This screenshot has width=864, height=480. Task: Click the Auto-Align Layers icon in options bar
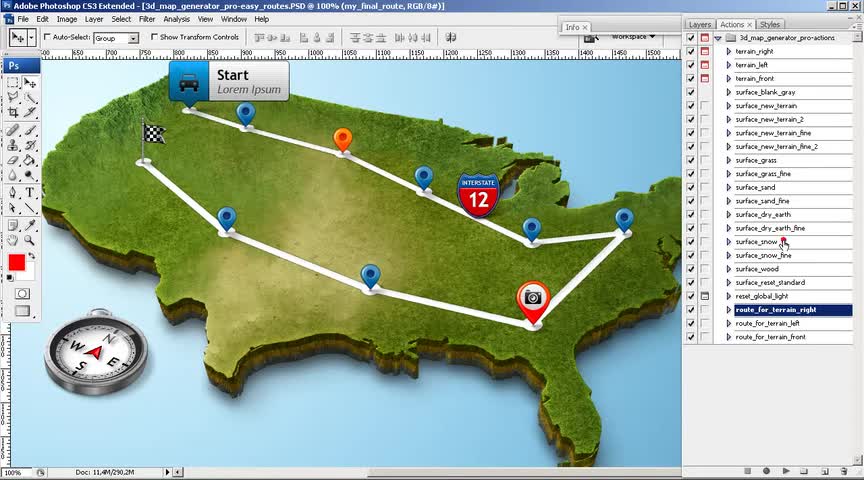(x=451, y=37)
